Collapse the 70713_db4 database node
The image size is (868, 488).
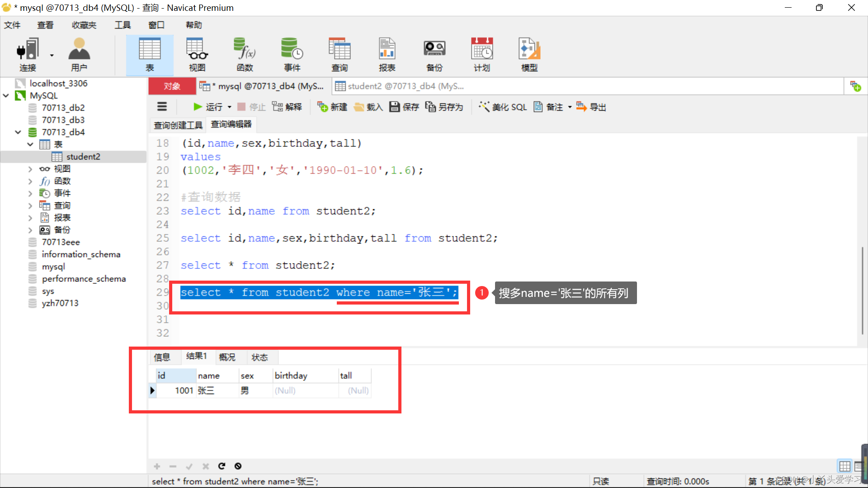(18, 132)
